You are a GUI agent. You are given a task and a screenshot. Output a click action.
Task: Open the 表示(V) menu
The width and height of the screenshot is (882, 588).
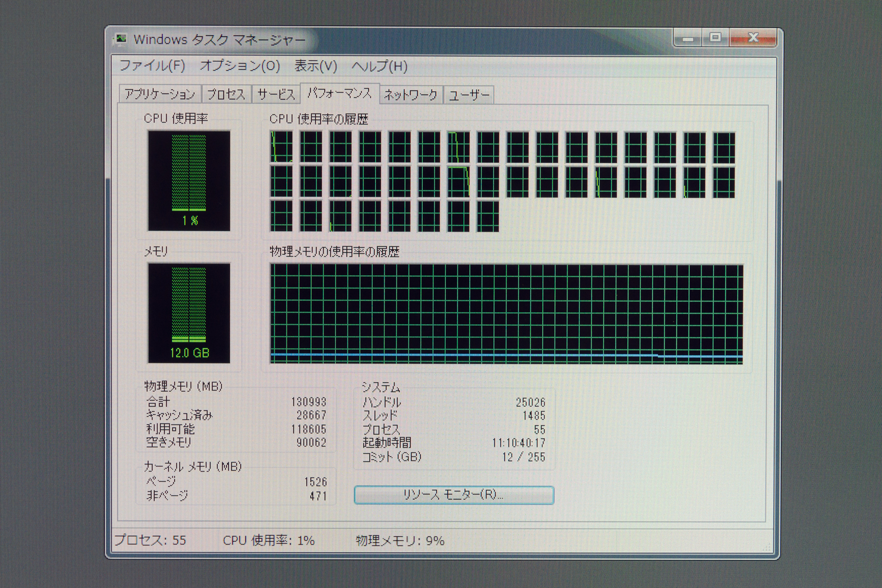(316, 66)
